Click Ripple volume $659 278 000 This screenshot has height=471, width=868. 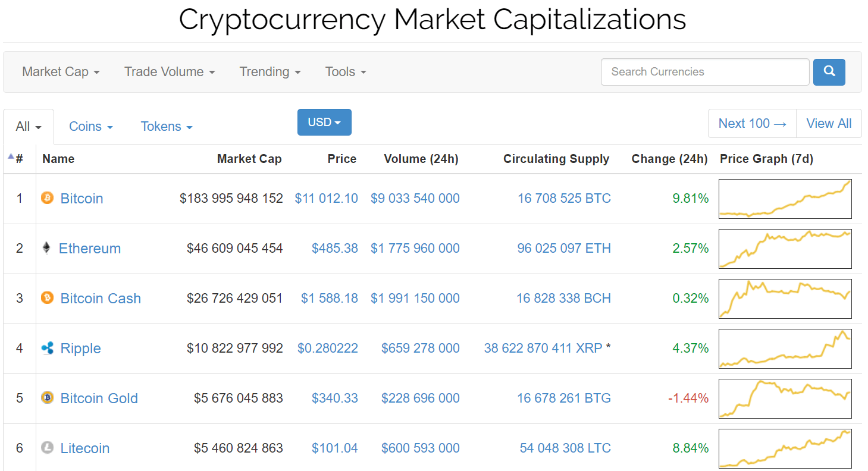[x=421, y=348]
